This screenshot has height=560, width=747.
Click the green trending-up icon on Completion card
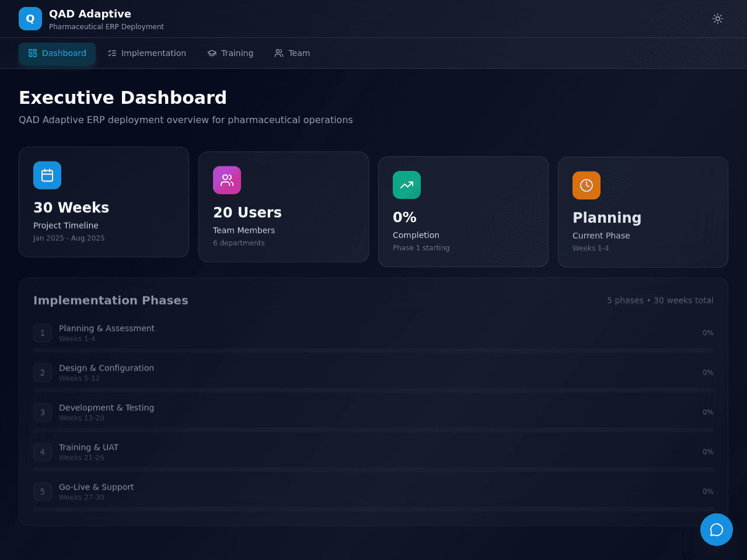[407, 185]
